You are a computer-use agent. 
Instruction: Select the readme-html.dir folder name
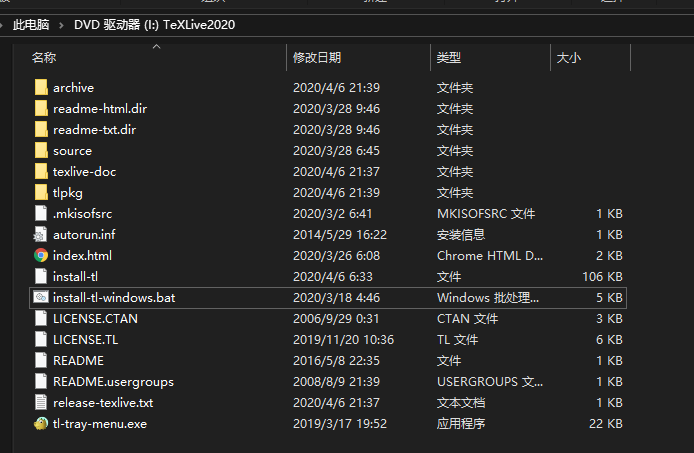100,108
